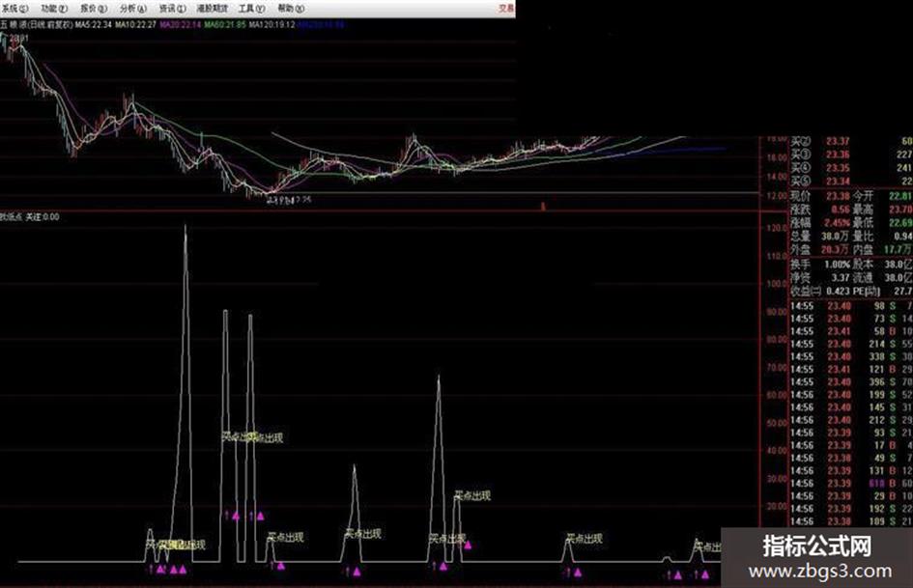913x588 pixels.
Task: Click the 量比 value 0.94
Action: (x=902, y=236)
